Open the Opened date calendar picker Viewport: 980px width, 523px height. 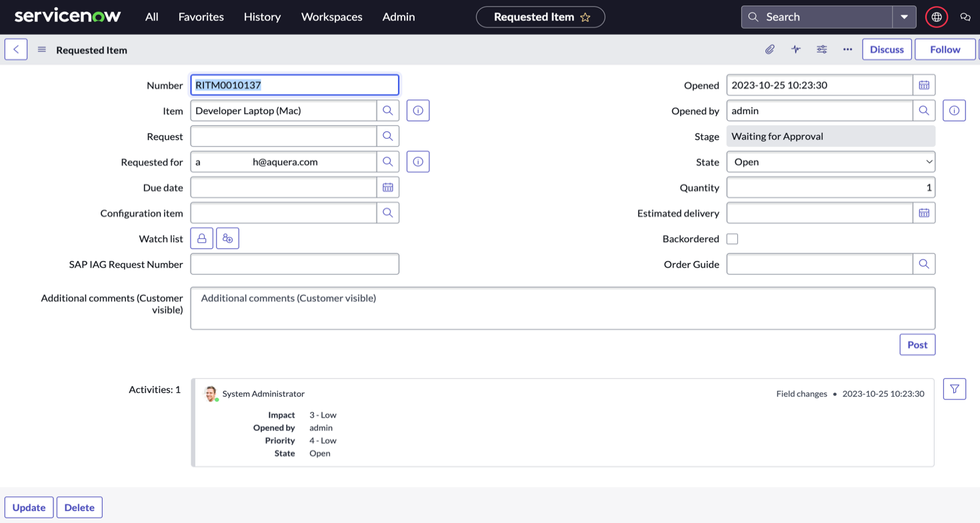(924, 85)
